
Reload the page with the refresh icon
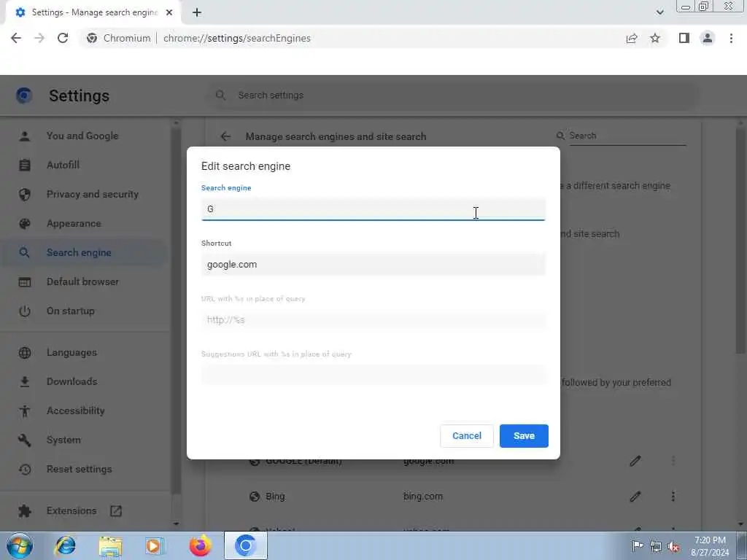click(63, 38)
